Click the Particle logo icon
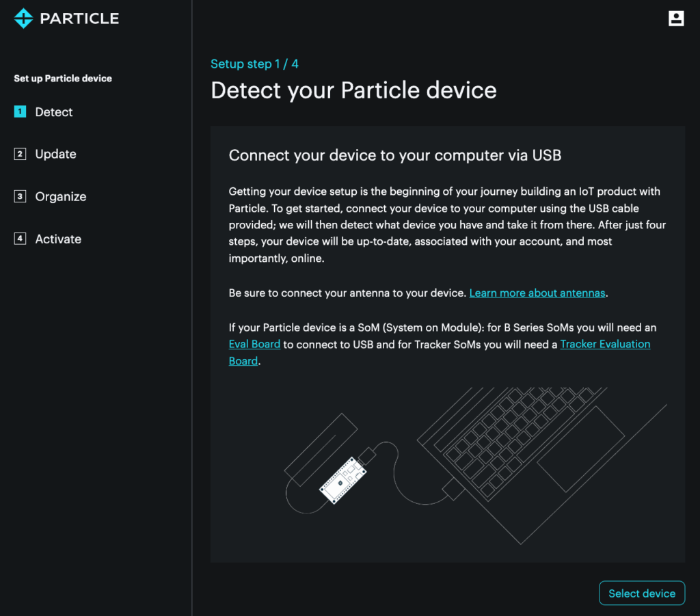700x616 pixels. tap(23, 18)
